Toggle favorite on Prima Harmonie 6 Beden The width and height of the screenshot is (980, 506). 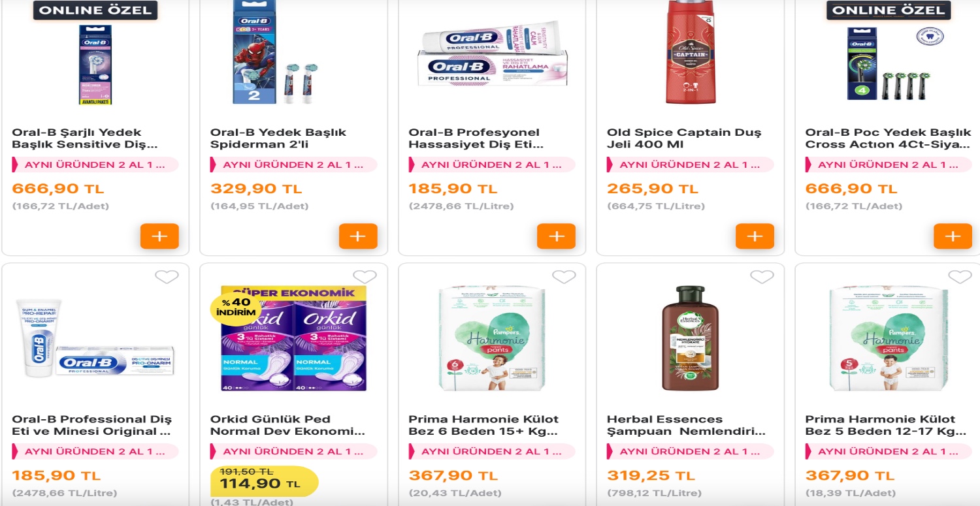coord(564,277)
